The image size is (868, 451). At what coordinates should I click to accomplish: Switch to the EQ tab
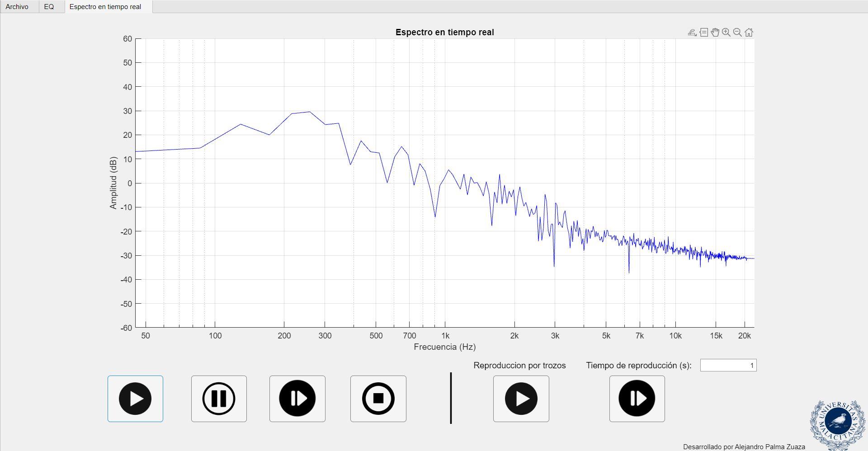[x=49, y=7]
